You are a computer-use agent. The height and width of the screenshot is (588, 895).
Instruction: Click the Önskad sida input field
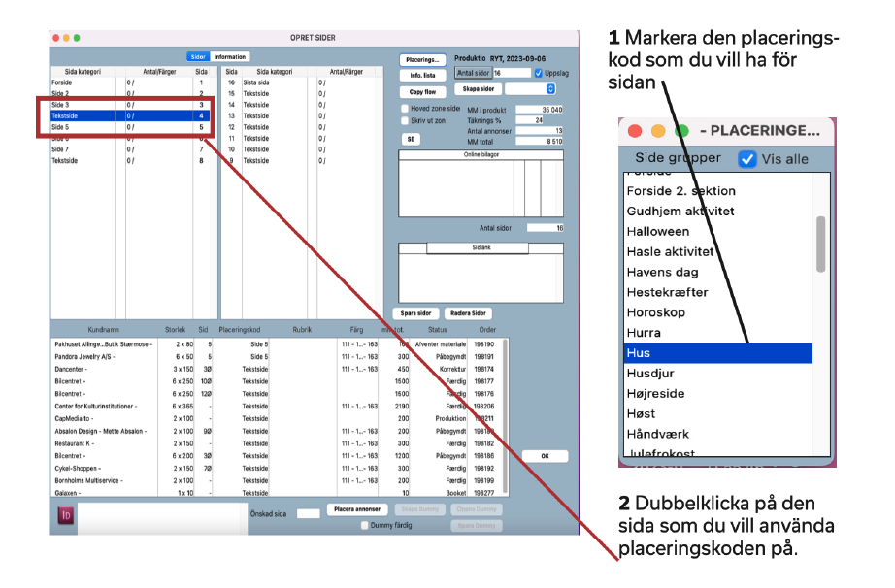pyautogui.click(x=308, y=512)
